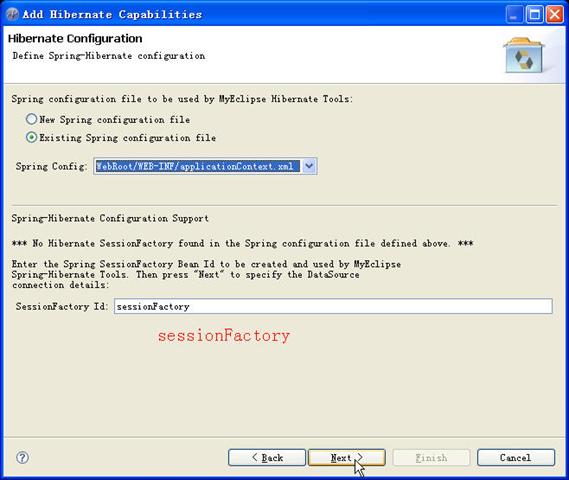Click the disabled Finish button
Viewport: 569px width, 480px height.
(x=431, y=458)
